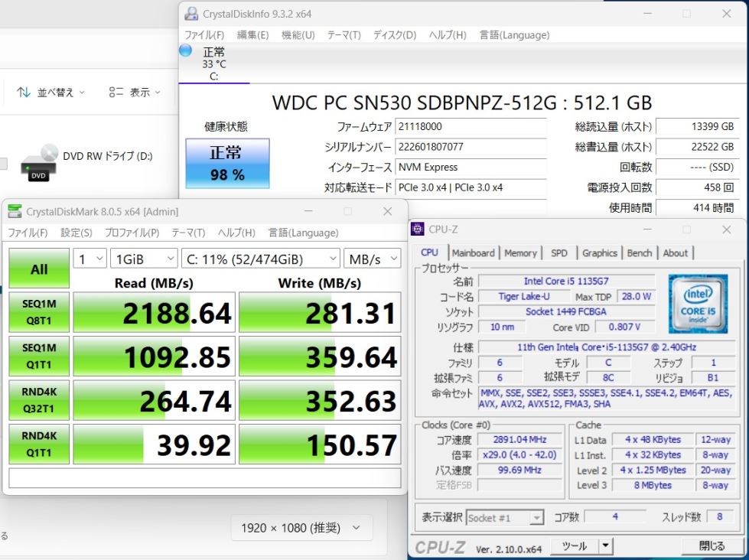Open CrystalDiskInfo 機能(U) menu
Screen dimensions: 749x560
click(298, 35)
